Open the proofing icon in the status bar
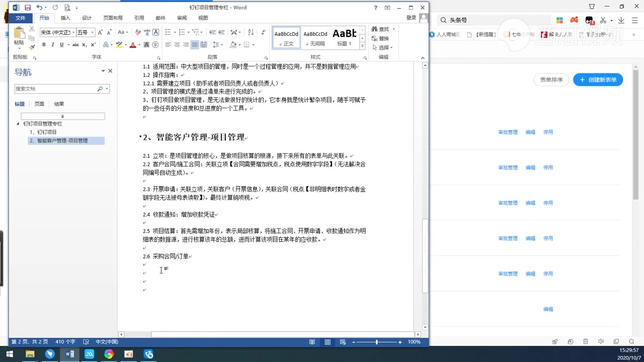The height and width of the screenshot is (362, 644). [x=86, y=342]
